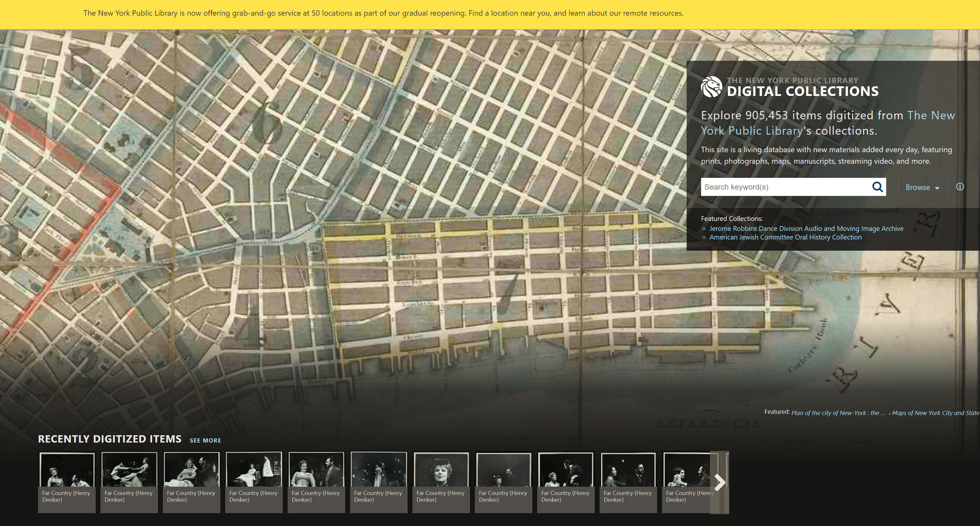Select first Far Country thumbnail

(67, 470)
